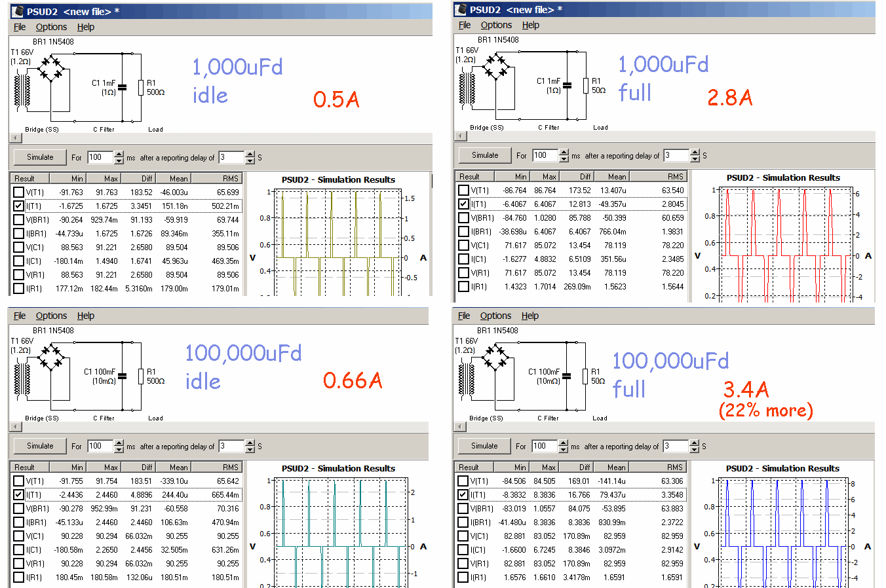Image resolution: width=886 pixels, height=588 pixels.
Task: Click RMS value 665.44m in bottom-left table
Action: 225,494
